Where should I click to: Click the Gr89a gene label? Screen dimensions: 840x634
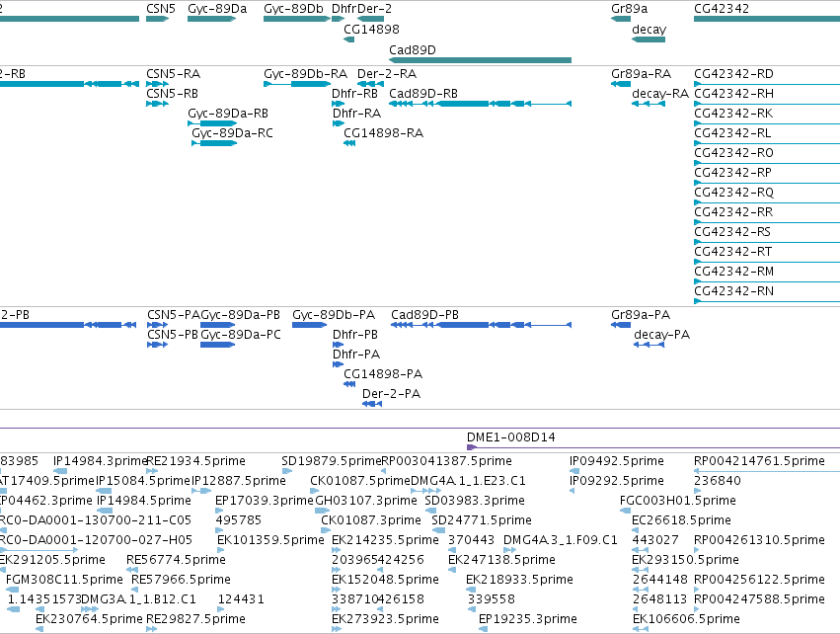click(629, 9)
